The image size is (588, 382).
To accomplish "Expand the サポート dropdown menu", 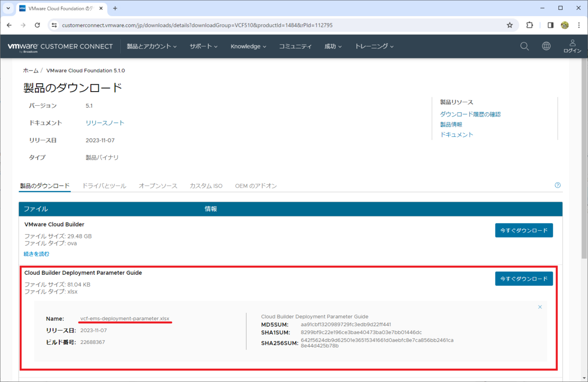I will (x=204, y=47).
